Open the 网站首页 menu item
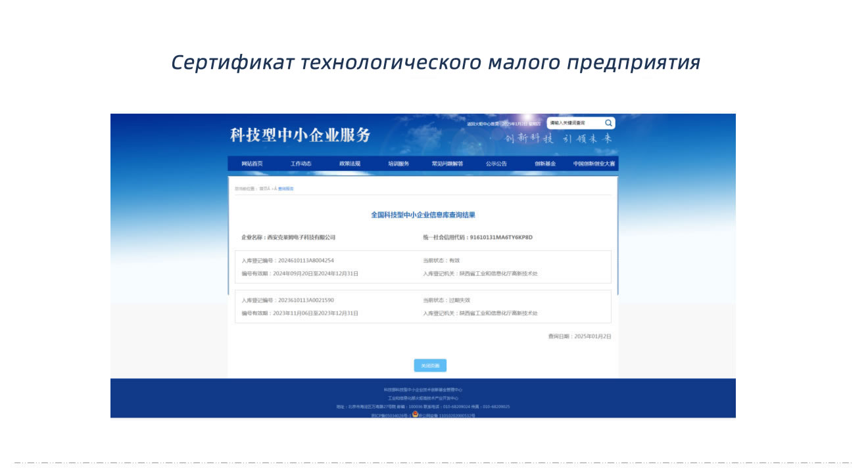 tap(252, 164)
